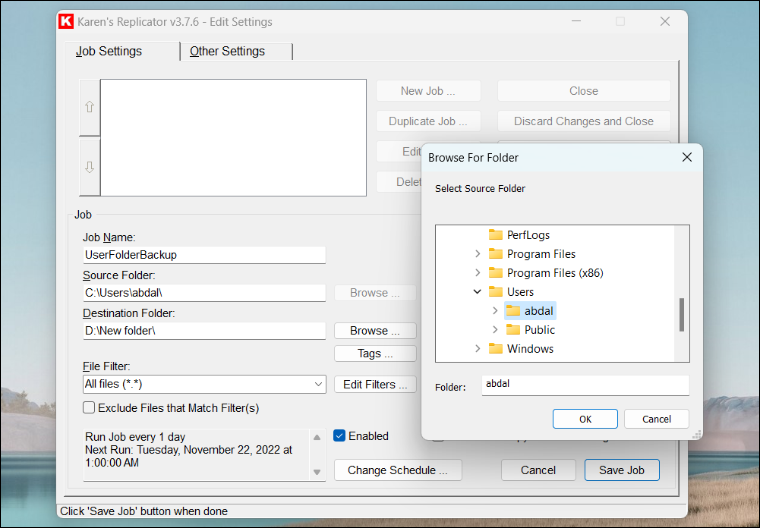Toggle Exclude Files that Match Filter(s)
760x528 pixels.
(x=89, y=407)
